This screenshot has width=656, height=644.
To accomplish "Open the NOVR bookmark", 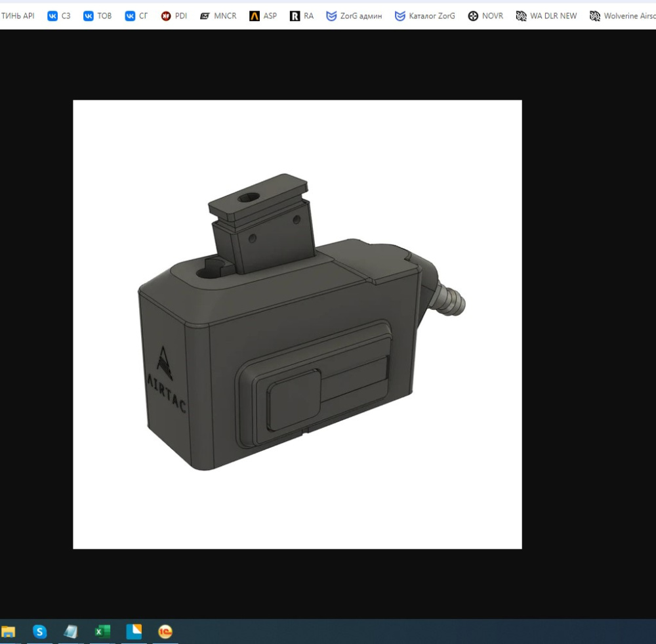I will coord(485,16).
